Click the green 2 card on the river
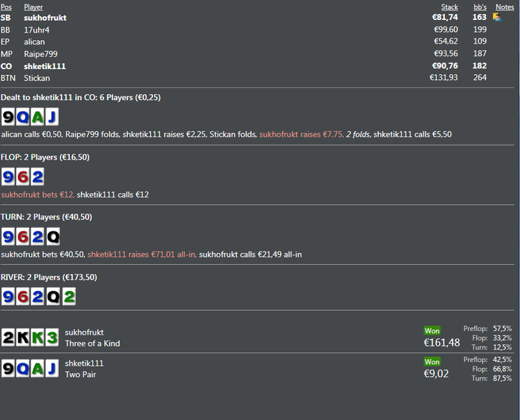This screenshot has height=420, width=520. pos(68,297)
